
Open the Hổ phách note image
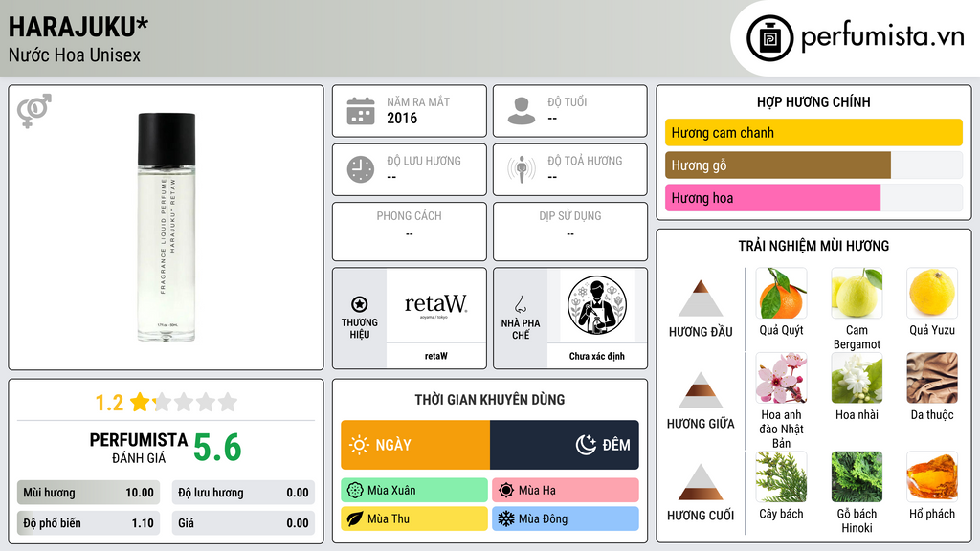pyautogui.click(x=932, y=477)
